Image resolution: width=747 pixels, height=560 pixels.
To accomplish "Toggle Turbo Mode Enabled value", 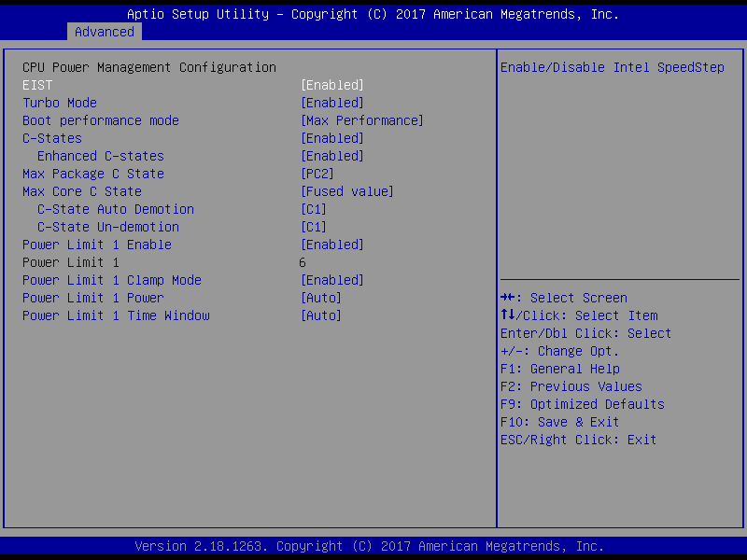I will point(331,103).
